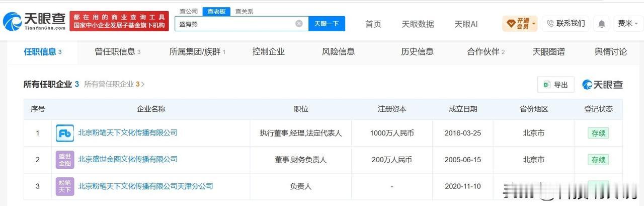Click the diamond VIP icon on 开通会员
Screen dimensions: 644x206
511,24
